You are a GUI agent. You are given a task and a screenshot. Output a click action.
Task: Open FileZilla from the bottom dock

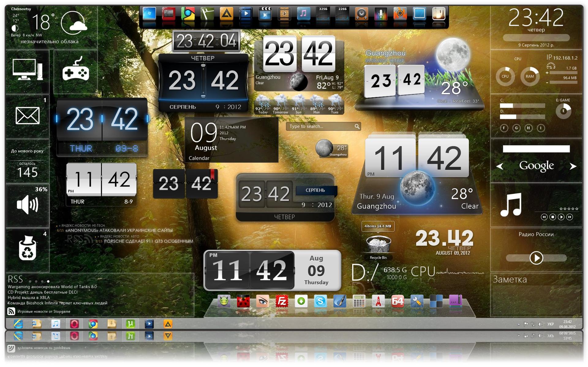pyautogui.click(x=281, y=301)
